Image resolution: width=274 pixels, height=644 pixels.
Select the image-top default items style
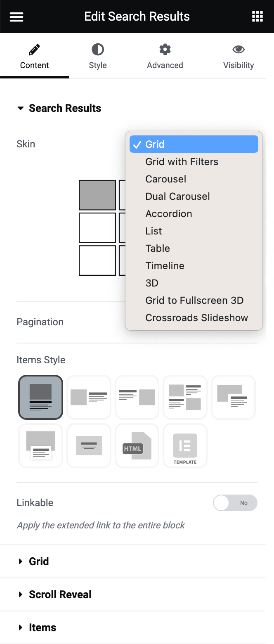point(40,397)
